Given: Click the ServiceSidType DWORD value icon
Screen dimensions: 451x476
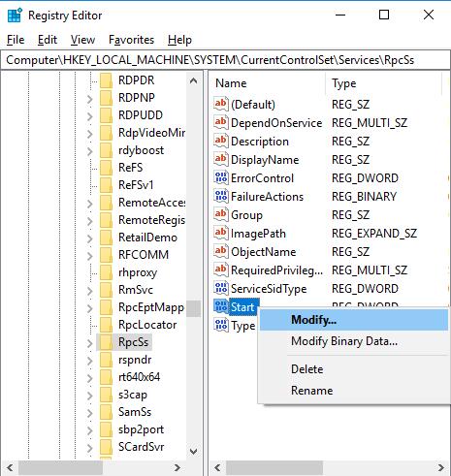Looking at the screenshot, I should tap(221, 288).
